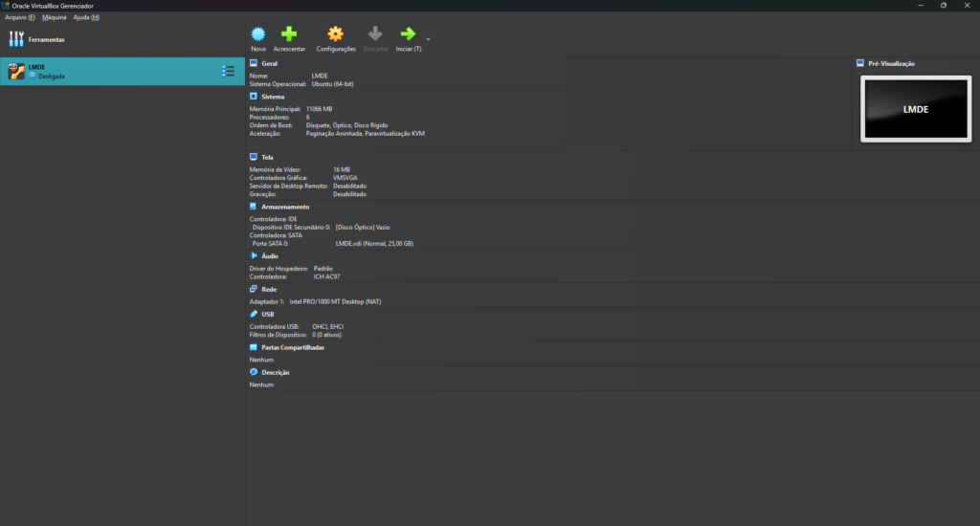Open the Ajuda menu

coord(86,17)
